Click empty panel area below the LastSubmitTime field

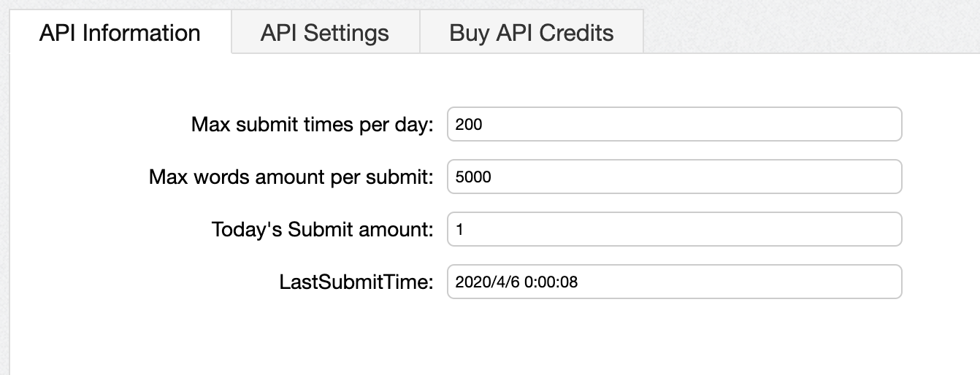point(673,336)
